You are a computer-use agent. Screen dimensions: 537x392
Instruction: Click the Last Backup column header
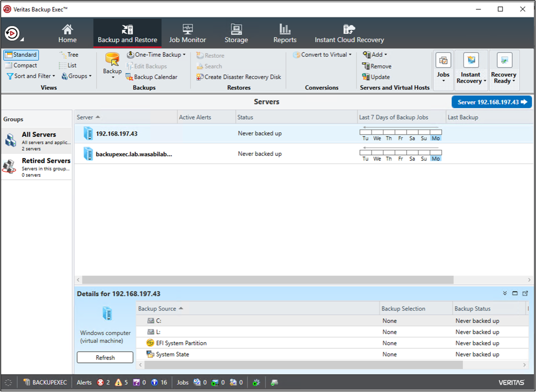[x=490, y=117]
